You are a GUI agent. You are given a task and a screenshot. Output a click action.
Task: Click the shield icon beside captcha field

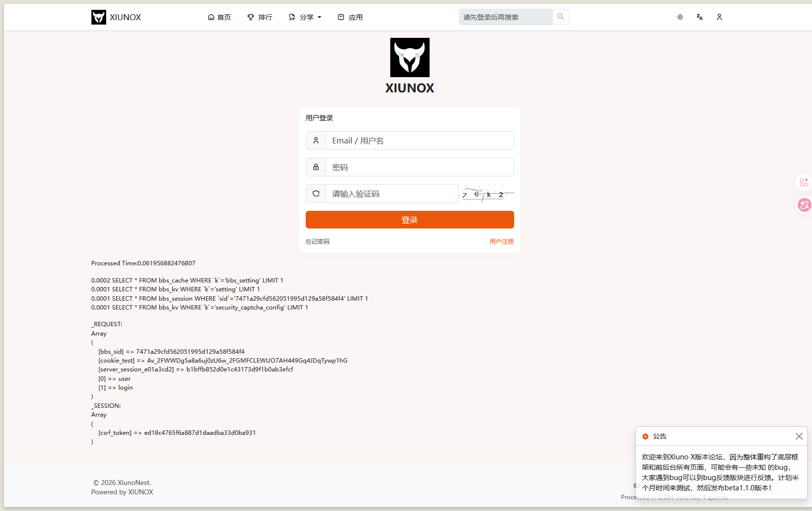tap(316, 194)
